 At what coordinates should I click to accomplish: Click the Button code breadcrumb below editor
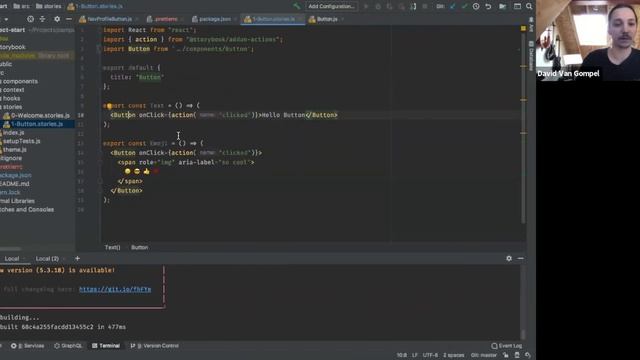[140, 247]
